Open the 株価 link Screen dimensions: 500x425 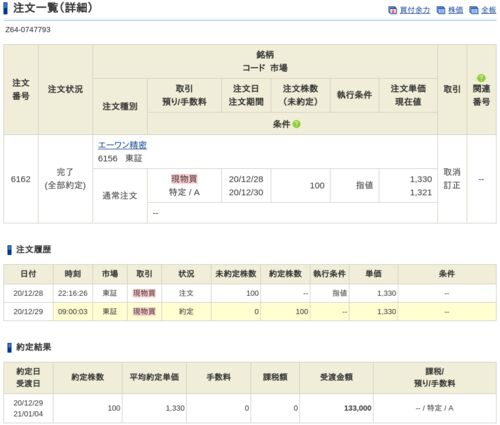point(455,10)
